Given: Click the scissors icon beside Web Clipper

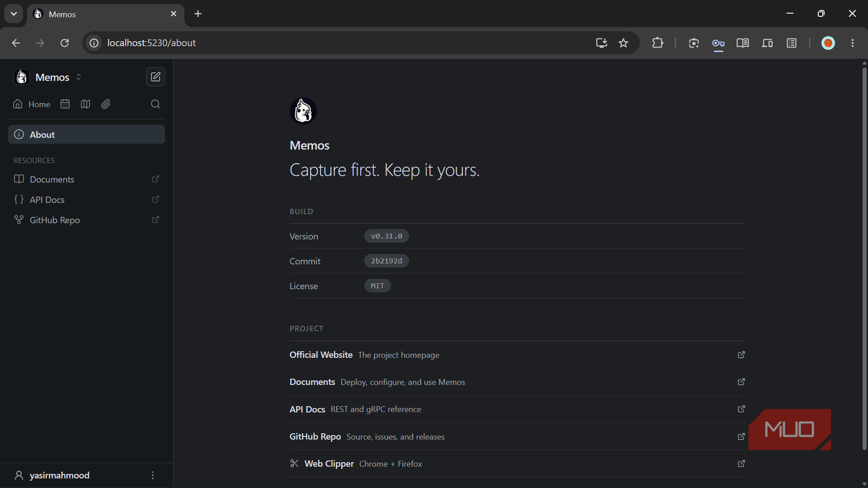Looking at the screenshot, I should 294,464.
